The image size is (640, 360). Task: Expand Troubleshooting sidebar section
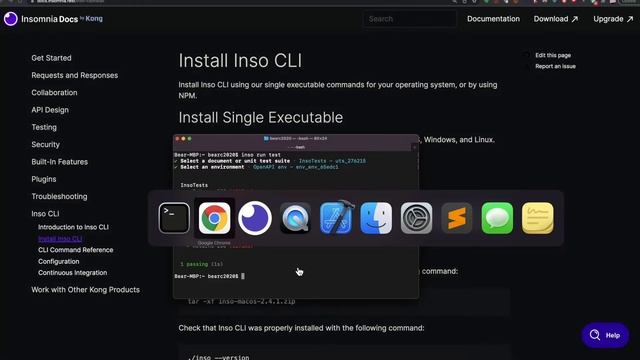pyautogui.click(x=59, y=196)
